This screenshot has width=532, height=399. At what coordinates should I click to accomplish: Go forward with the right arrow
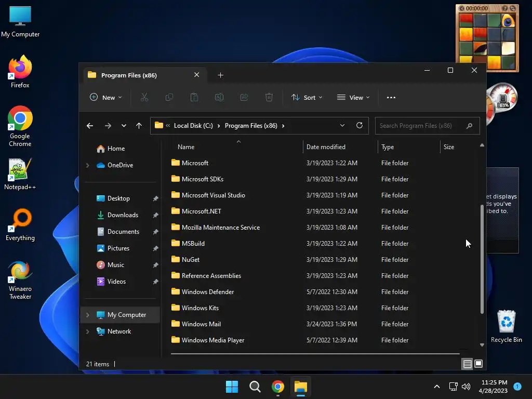108,126
